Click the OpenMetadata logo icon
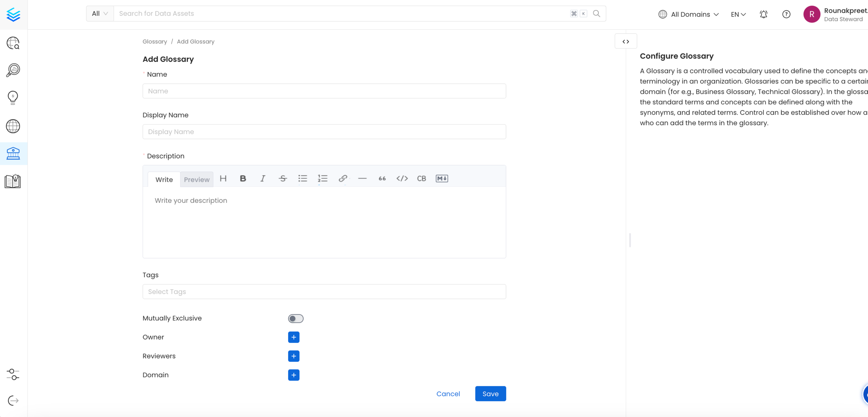Screen dimensions: 868x417 tap(14, 15)
